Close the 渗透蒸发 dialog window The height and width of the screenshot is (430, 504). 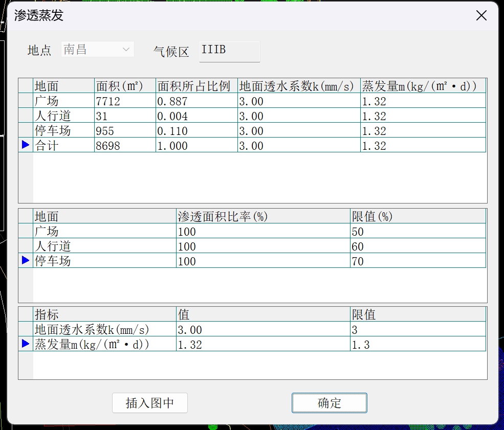point(481,16)
